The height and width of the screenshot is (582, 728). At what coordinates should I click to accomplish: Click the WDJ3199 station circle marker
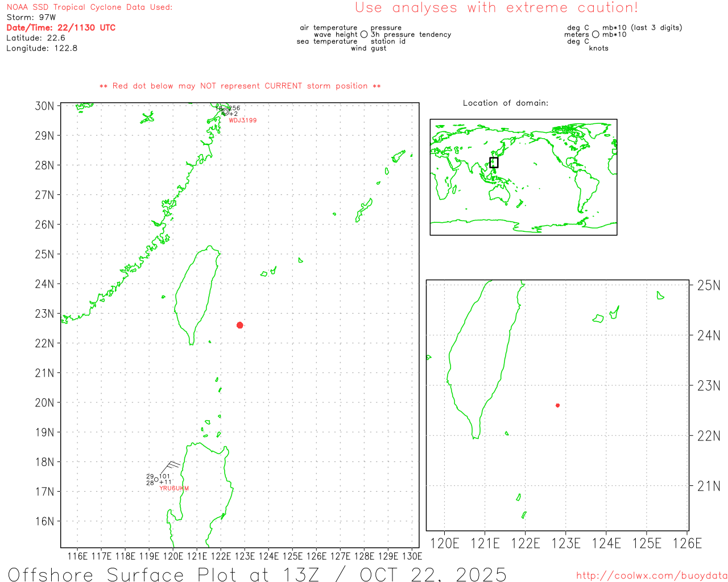[x=225, y=111]
